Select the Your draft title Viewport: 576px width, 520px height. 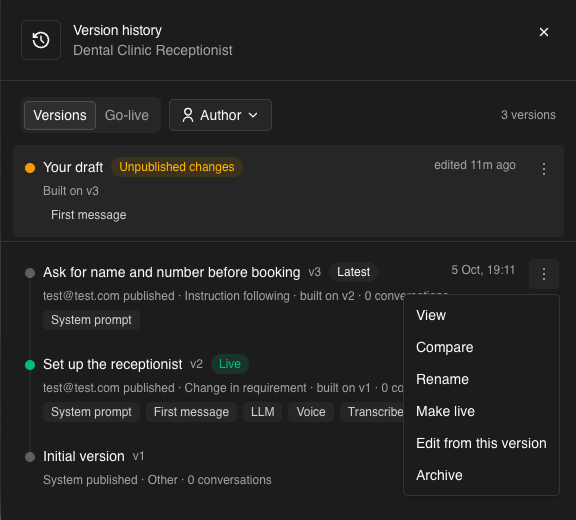tap(73, 167)
